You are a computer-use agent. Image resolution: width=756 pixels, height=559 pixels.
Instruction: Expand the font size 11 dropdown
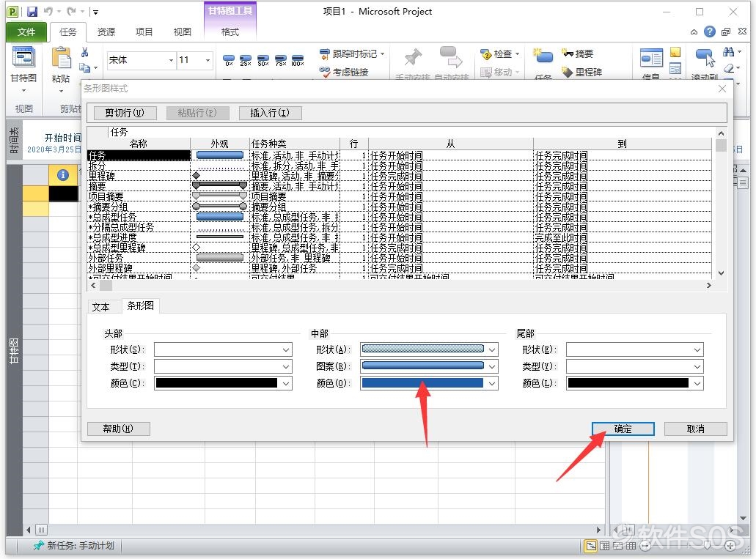208,60
